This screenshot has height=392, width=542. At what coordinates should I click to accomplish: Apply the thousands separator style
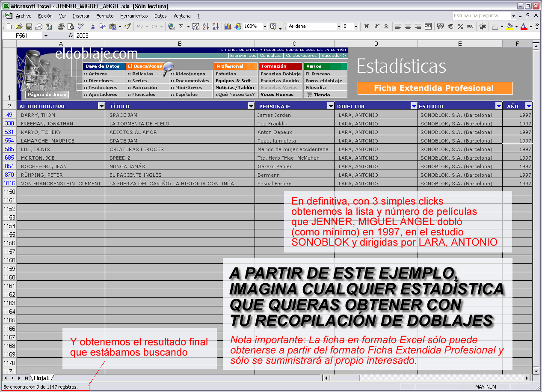470,27
